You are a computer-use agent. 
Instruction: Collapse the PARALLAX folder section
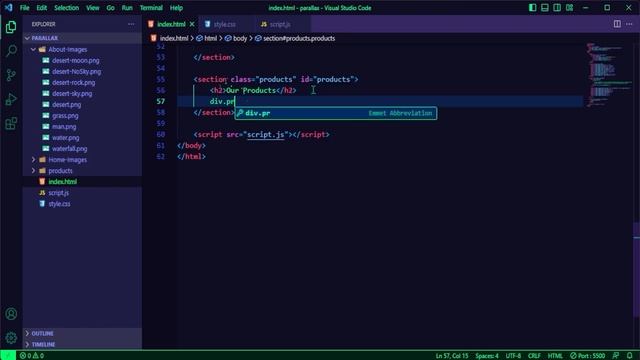(x=82, y=38)
